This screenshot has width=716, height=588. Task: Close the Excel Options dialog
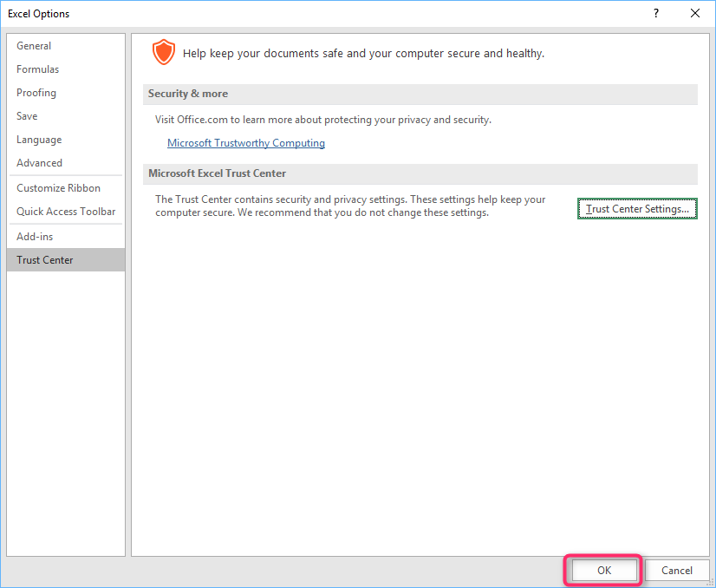(x=695, y=13)
